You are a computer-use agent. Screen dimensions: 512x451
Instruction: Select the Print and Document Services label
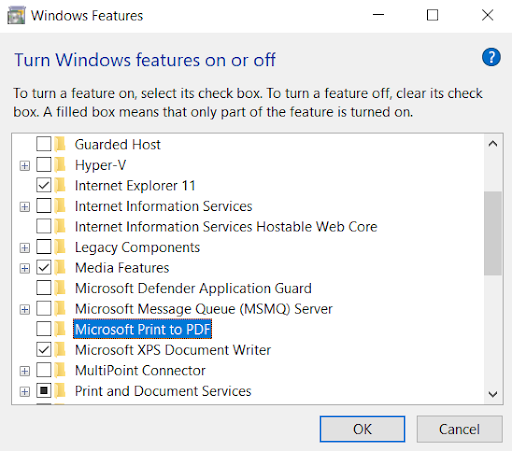pos(163,391)
